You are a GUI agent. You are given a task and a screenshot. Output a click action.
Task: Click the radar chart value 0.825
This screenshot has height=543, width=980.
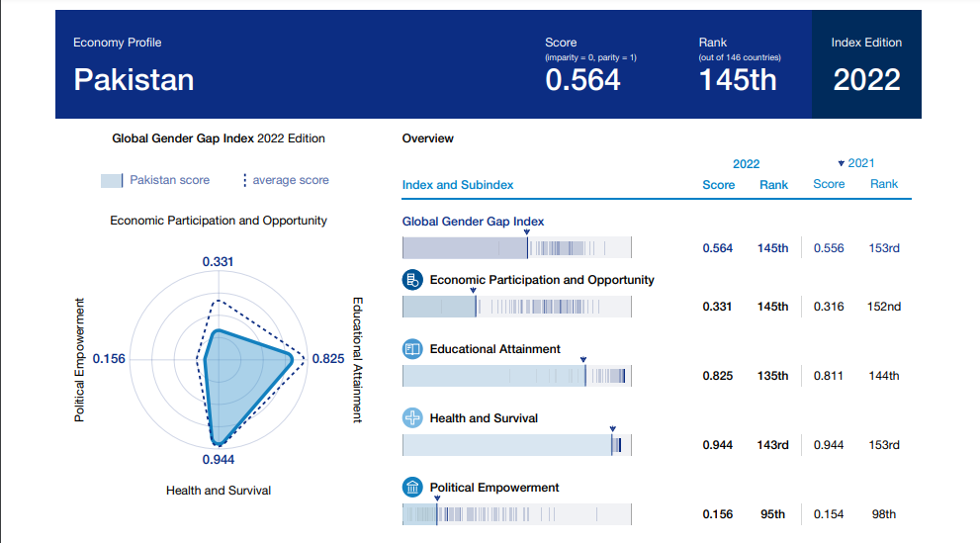(328, 359)
